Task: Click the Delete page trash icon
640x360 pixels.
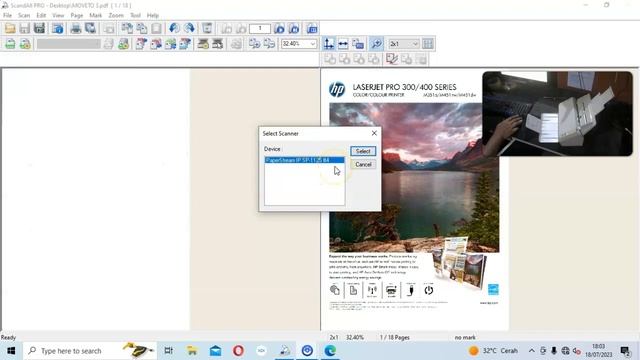Action: pyautogui.click(x=207, y=28)
